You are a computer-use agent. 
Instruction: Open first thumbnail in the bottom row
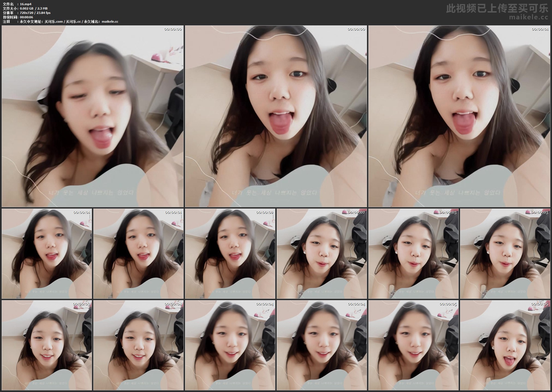47,345
